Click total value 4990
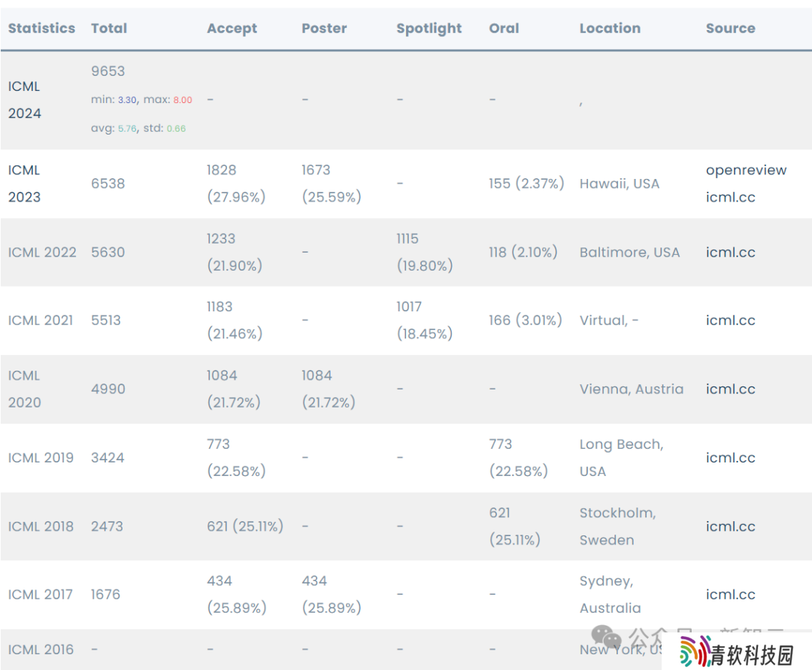812x670 pixels. [x=108, y=389]
